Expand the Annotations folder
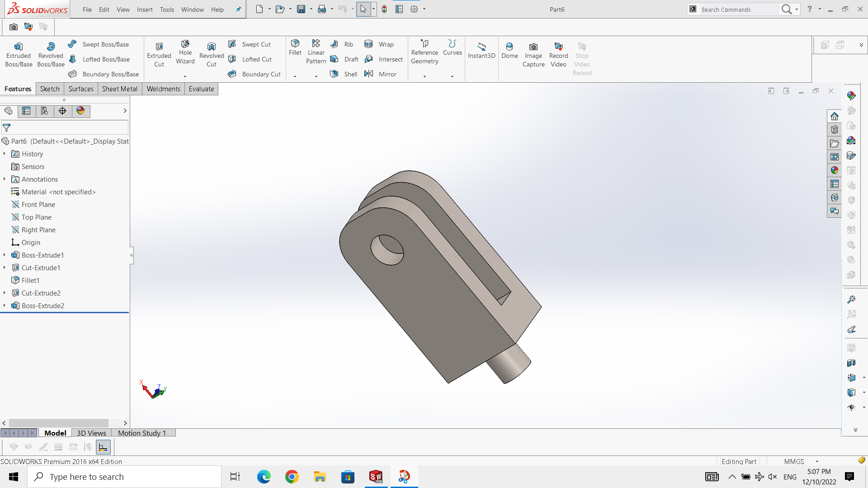This screenshot has height=488, width=868. pyautogui.click(x=5, y=179)
